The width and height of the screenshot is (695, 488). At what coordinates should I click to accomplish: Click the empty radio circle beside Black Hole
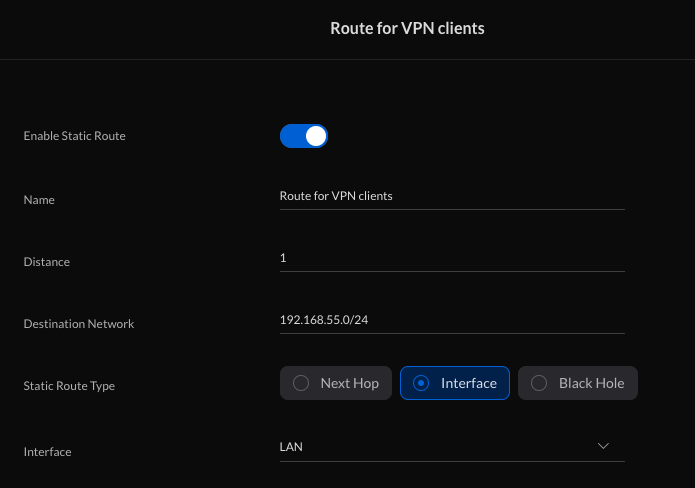click(x=539, y=383)
